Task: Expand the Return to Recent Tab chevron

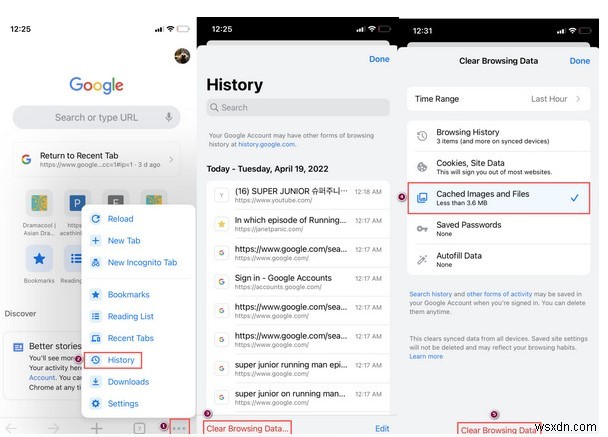Action: [171, 159]
